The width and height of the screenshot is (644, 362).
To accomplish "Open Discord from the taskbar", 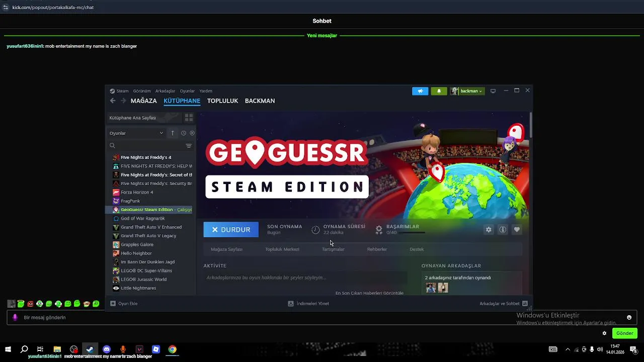I will (107, 349).
